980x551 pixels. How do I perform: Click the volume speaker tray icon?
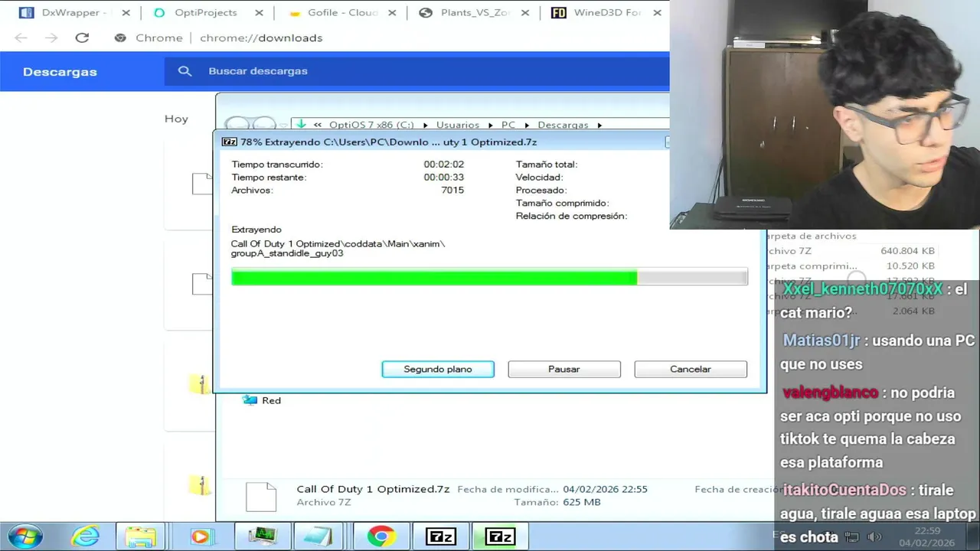[x=874, y=537]
